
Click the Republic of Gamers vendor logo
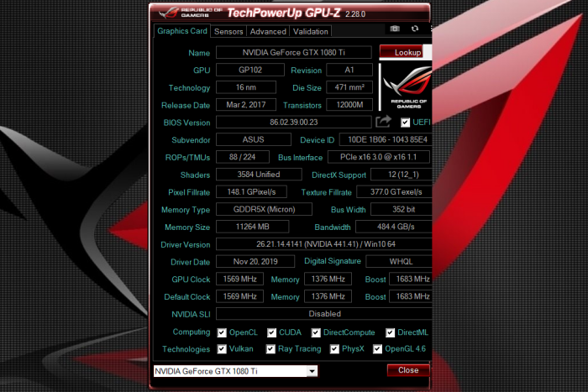[x=407, y=87]
